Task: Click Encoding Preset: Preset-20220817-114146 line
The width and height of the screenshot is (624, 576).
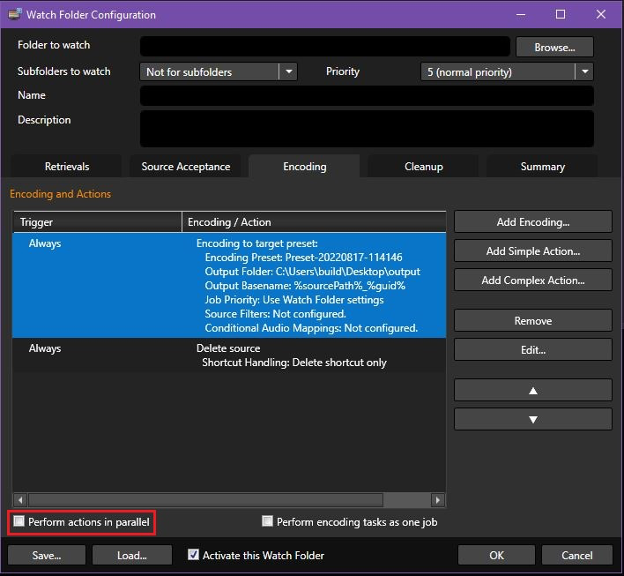Action: [x=303, y=257]
